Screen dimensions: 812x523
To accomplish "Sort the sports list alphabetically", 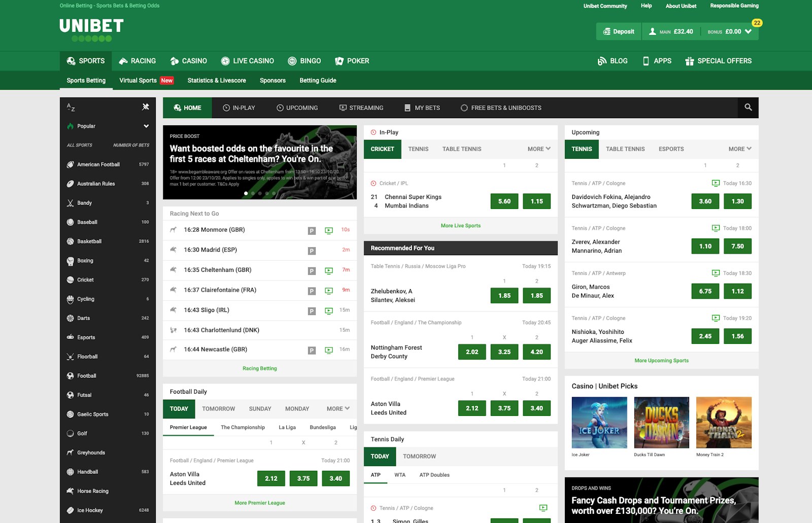I will [x=70, y=107].
